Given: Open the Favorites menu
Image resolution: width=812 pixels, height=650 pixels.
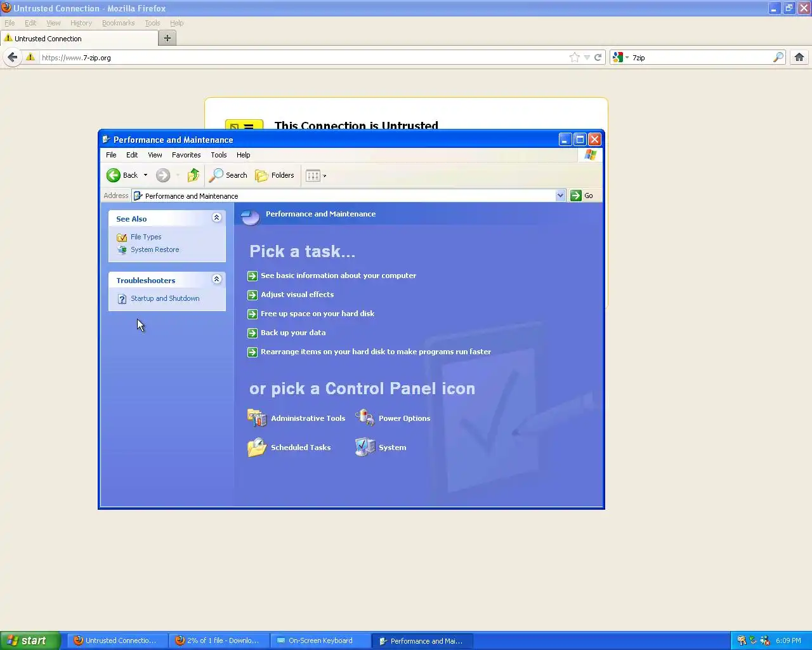Looking at the screenshot, I should click(x=186, y=155).
